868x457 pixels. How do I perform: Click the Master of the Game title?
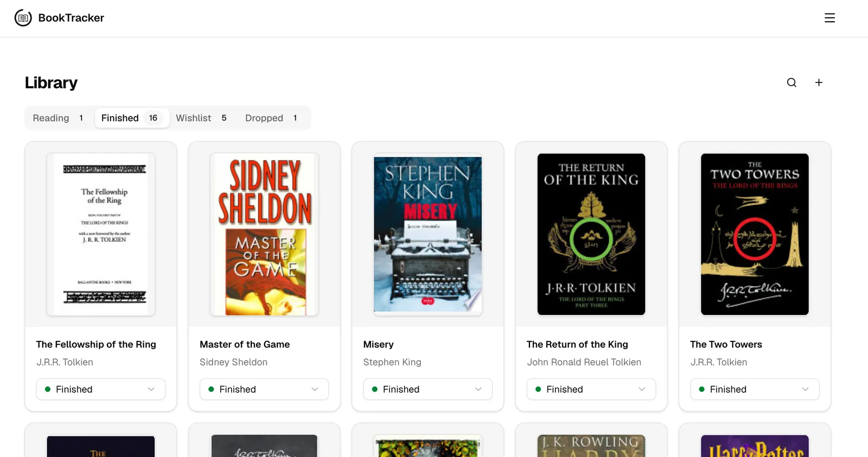click(245, 344)
